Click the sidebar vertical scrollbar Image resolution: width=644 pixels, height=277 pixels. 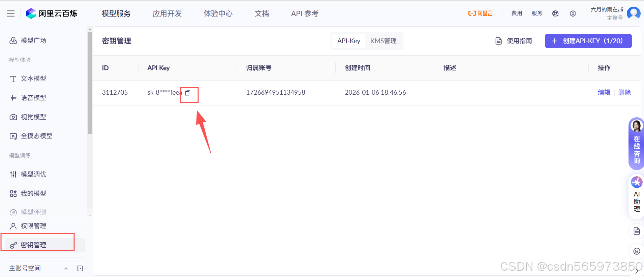(x=90, y=83)
